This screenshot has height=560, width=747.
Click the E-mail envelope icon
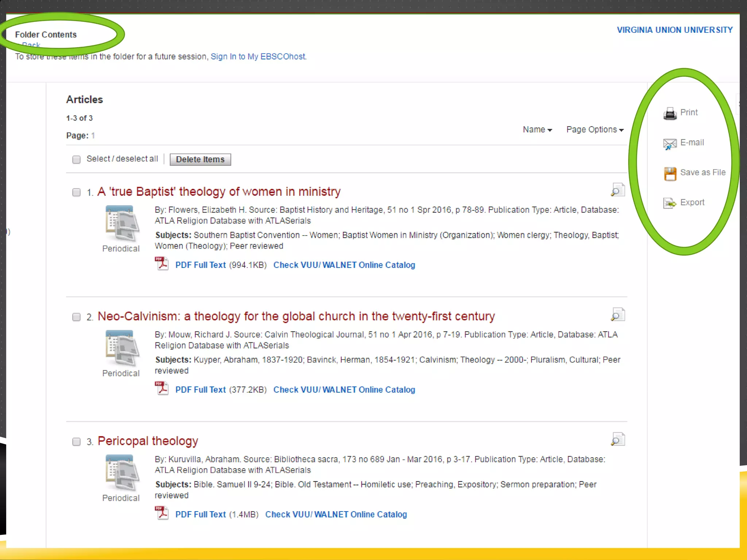tap(670, 144)
